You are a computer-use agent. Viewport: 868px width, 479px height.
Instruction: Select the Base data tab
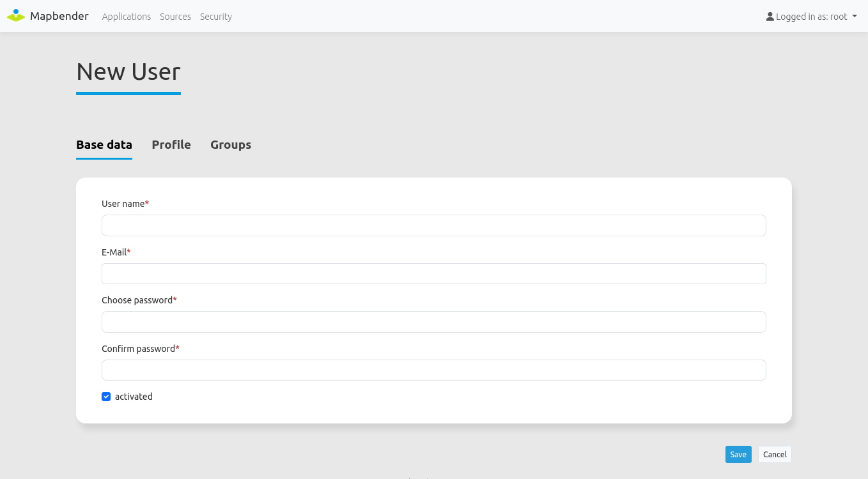click(104, 145)
